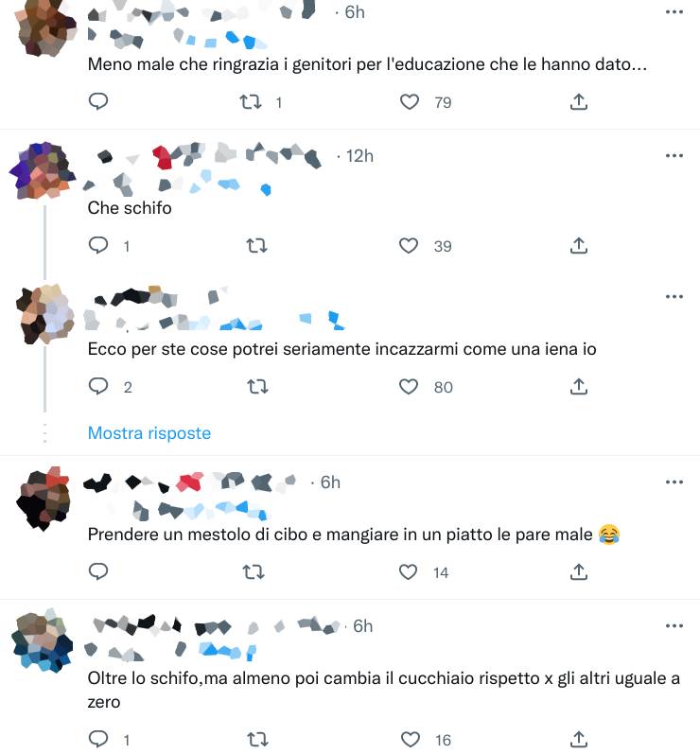Open more options for 'Che schifo' tweet
This screenshot has width=700, height=754.
click(x=674, y=156)
